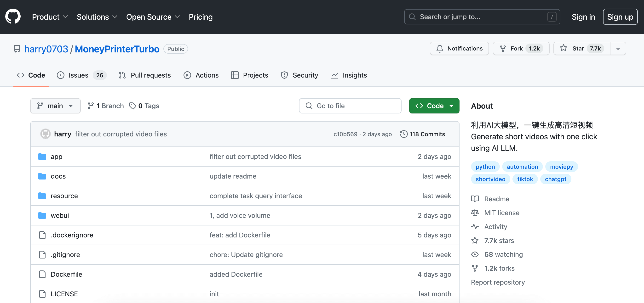Click the python topic tag

tap(485, 167)
